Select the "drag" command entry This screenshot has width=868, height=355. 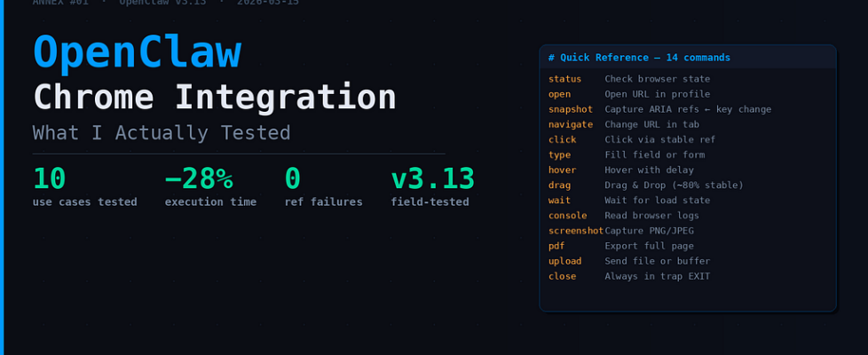coord(559,185)
